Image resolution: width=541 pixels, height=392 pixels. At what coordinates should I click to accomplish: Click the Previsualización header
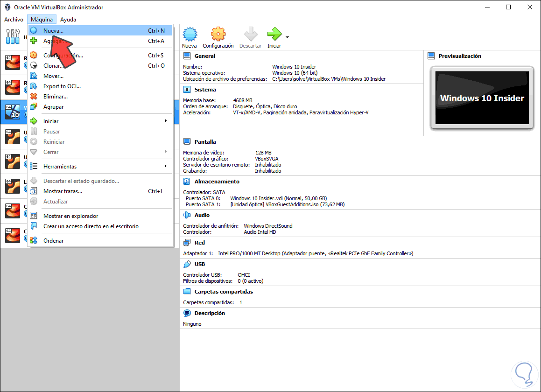click(460, 56)
